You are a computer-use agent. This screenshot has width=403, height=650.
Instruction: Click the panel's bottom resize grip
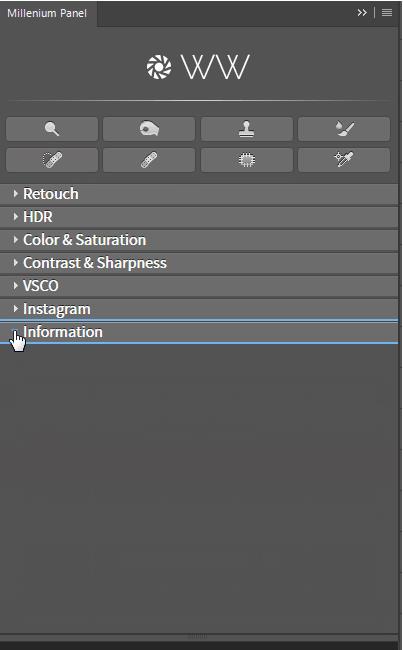[199, 636]
